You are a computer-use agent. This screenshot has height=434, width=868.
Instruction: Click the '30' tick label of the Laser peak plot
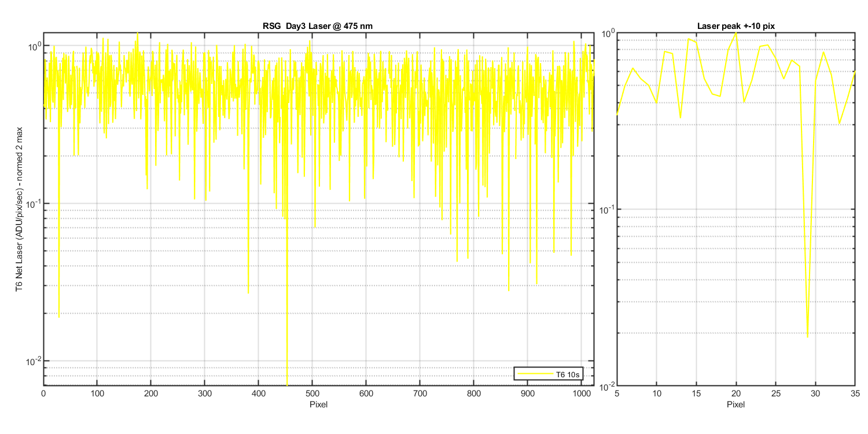(815, 393)
